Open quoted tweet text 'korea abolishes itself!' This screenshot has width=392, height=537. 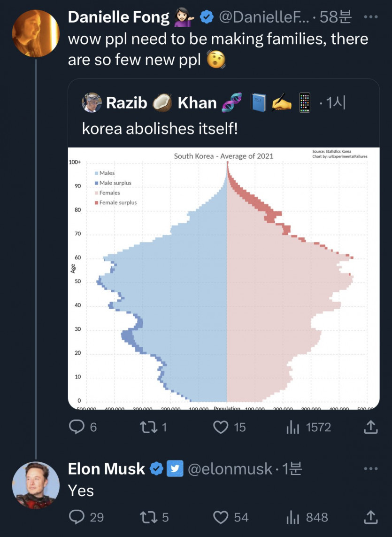coord(160,128)
